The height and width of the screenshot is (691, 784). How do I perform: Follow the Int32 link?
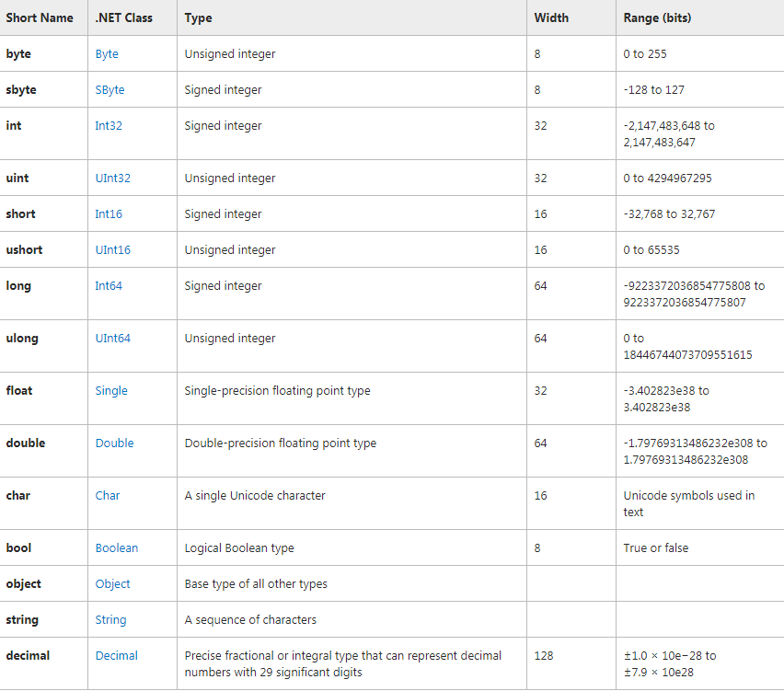[x=109, y=125]
